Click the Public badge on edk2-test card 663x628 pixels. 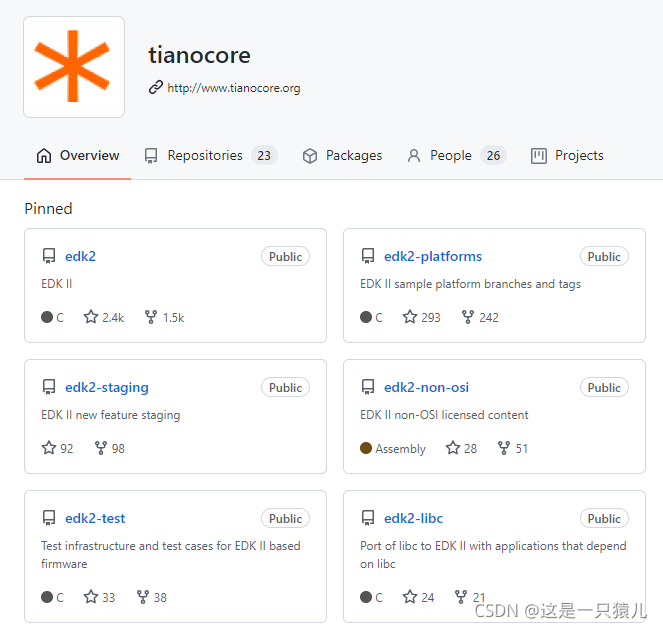[285, 518]
